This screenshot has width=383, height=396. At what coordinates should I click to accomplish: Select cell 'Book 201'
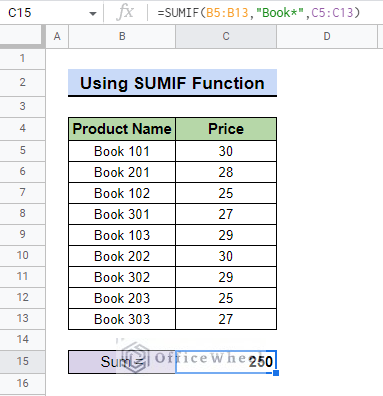click(122, 172)
